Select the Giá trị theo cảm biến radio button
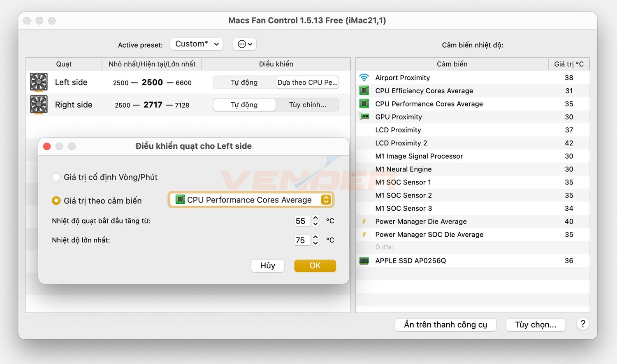The height and width of the screenshot is (364, 617). (x=56, y=200)
